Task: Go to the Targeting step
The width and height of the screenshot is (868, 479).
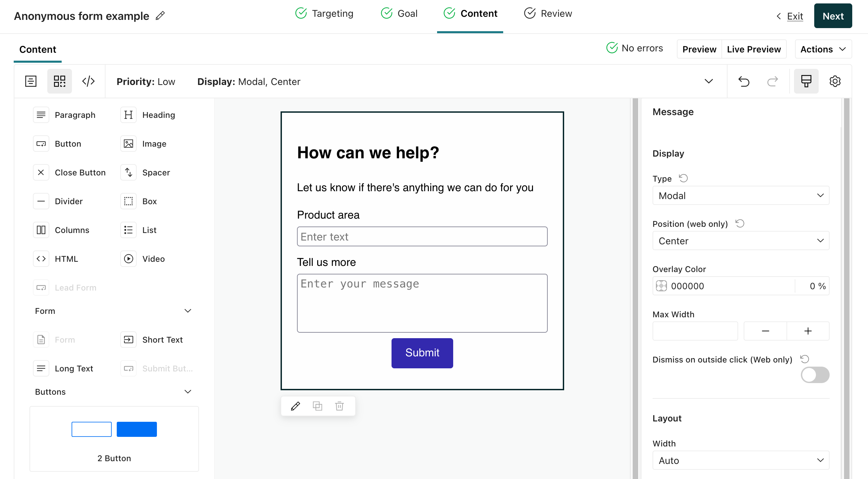Action: (x=324, y=13)
